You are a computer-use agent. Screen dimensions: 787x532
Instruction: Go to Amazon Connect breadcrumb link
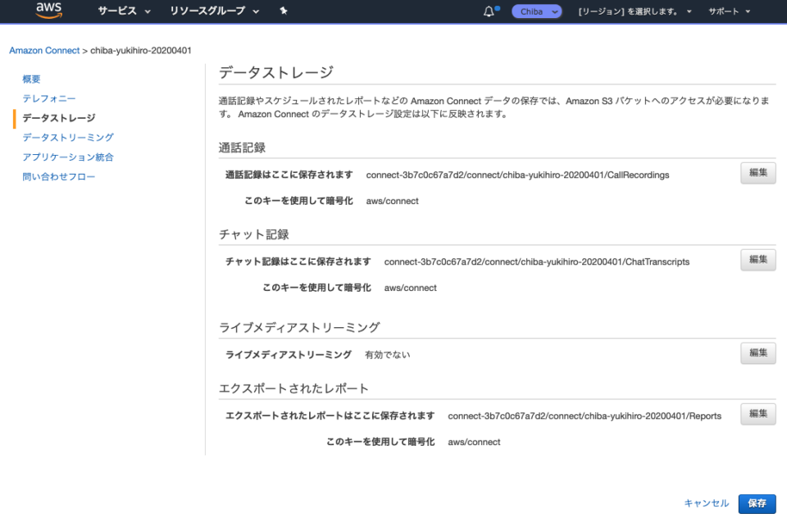tap(44, 50)
